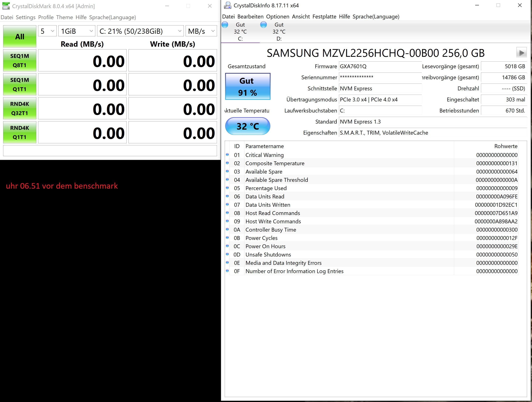Click the SEQ1M Q8T1 read result 0.00
The image size is (532, 402).
click(x=82, y=60)
